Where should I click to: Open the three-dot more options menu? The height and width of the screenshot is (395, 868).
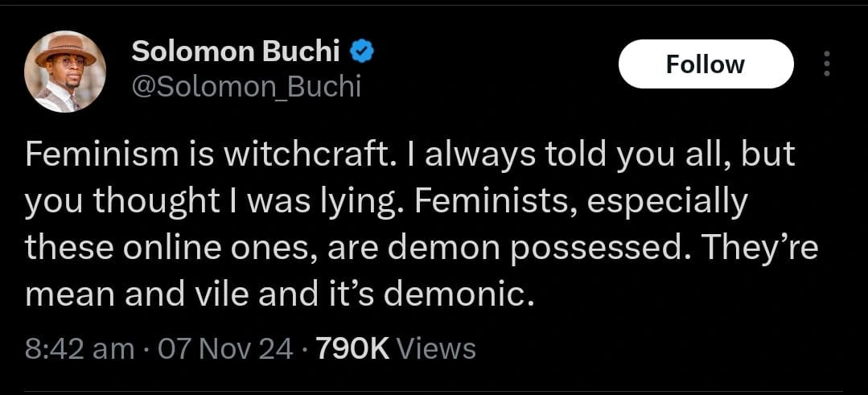point(825,64)
